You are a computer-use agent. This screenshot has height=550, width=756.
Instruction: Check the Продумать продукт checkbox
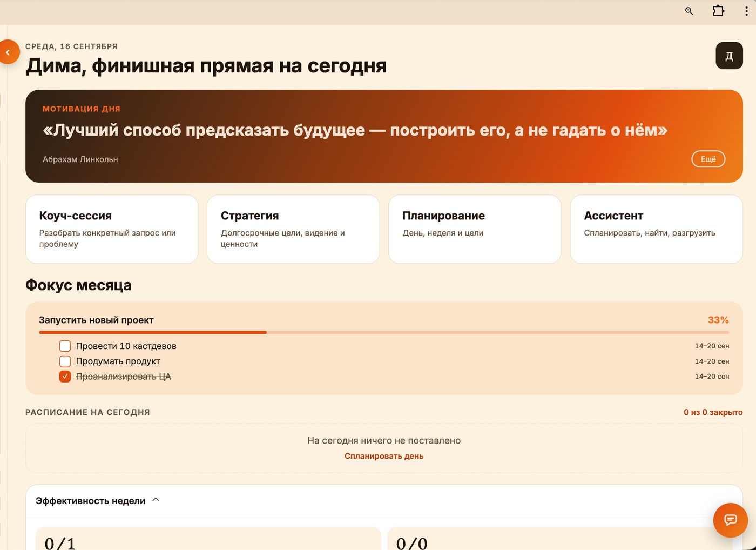click(x=65, y=361)
